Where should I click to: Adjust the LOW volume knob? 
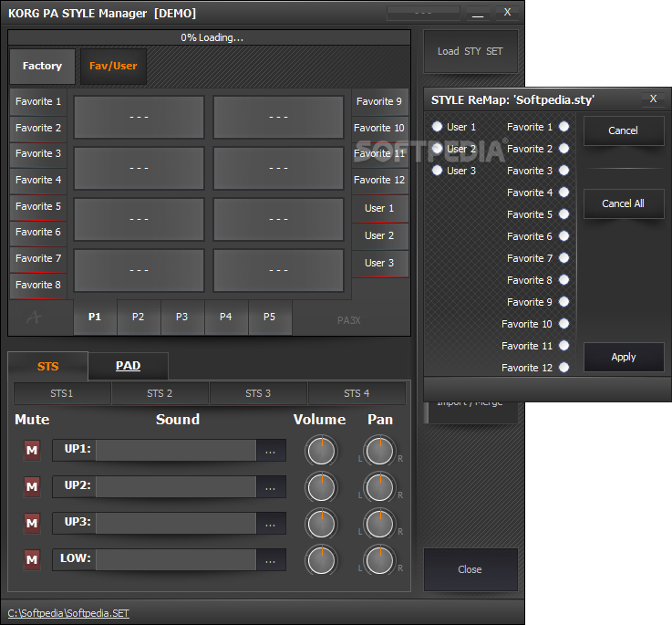(322, 560)
